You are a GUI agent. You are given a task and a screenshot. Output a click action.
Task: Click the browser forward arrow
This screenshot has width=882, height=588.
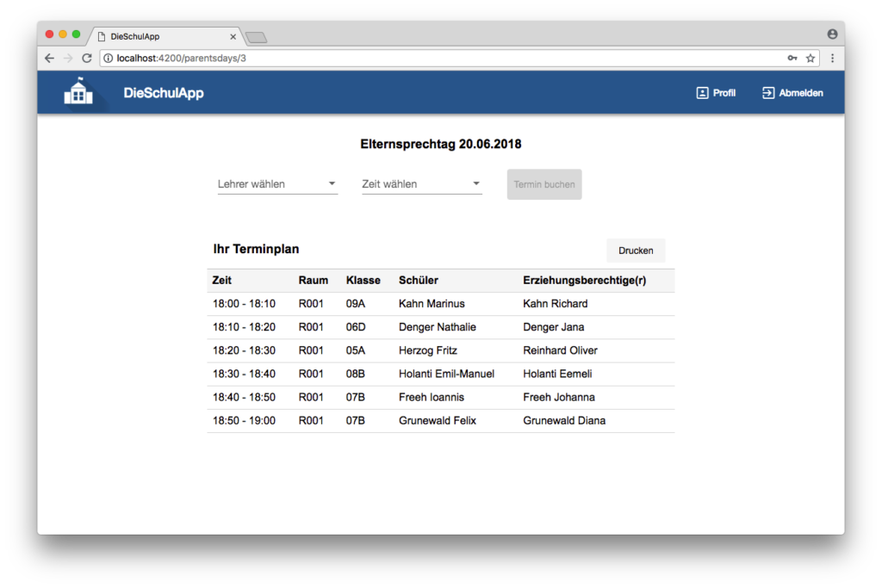(x=68, y=58)
